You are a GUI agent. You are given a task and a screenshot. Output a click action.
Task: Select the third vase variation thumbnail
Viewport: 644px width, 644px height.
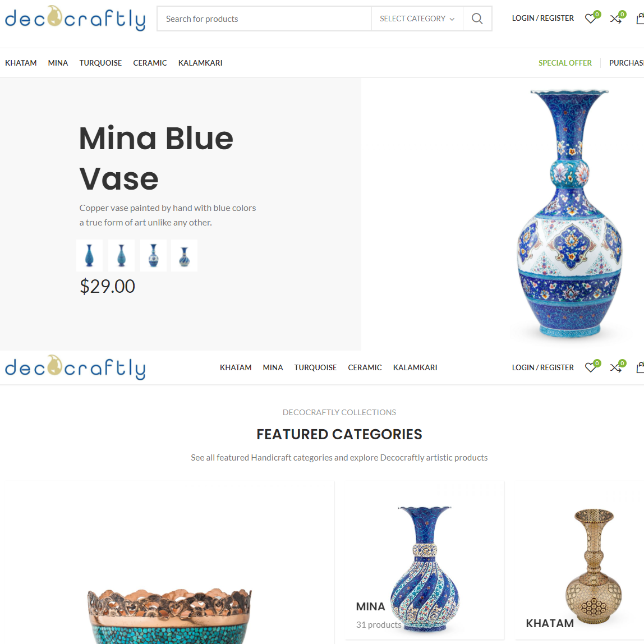pos(153,255)
